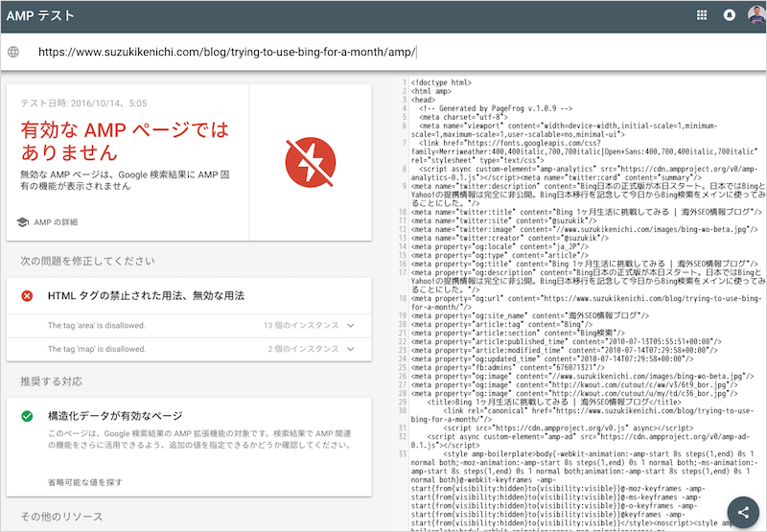Click the v0.js script code line
767x532 pixels.
point(569,428)
